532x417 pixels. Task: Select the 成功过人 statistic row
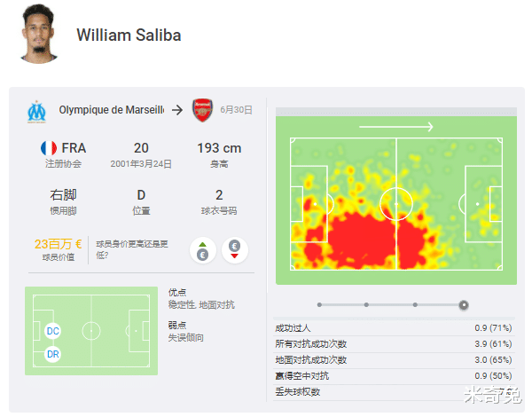click(394, 328)
